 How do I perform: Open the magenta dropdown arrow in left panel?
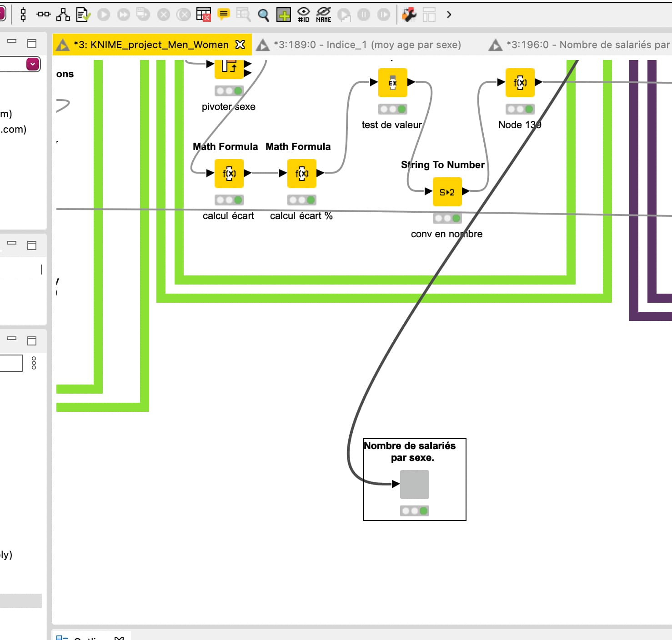[x=33, y=64]
